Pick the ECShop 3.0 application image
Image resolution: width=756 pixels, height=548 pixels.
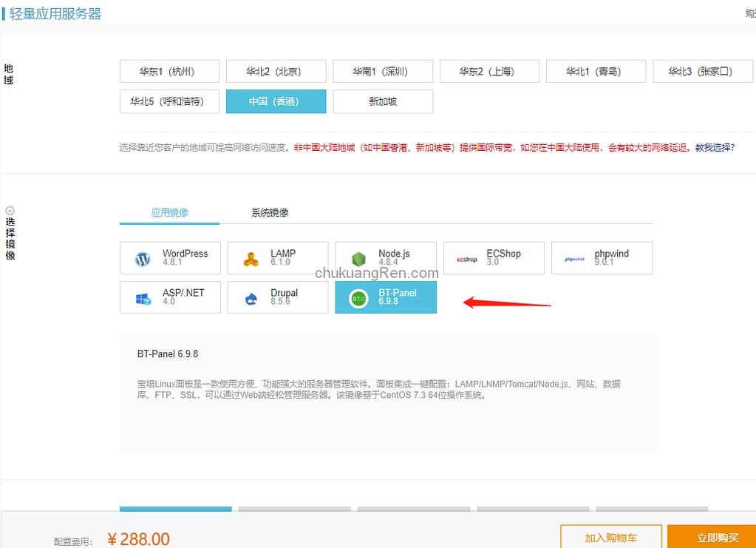click(494, 257)
